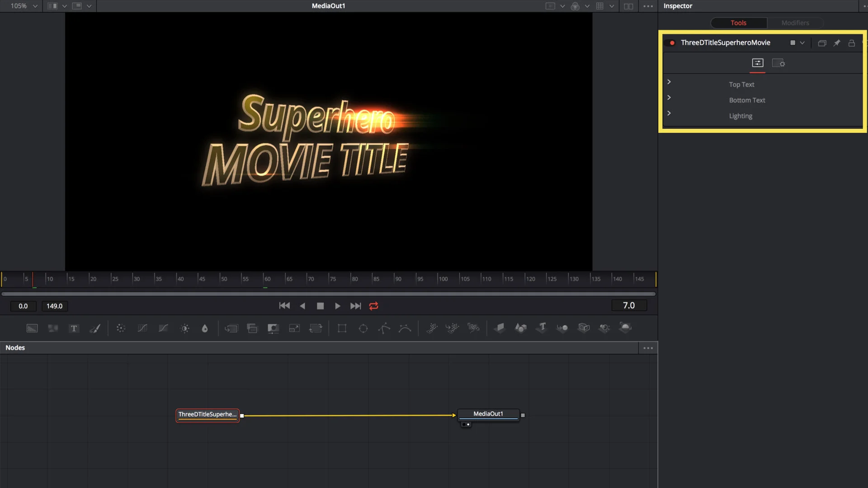This screenshot has height=488, width=868.
Task: Toggle lock on ThreeDTitleSuperheroMovie tool
Action: (851, 43)
